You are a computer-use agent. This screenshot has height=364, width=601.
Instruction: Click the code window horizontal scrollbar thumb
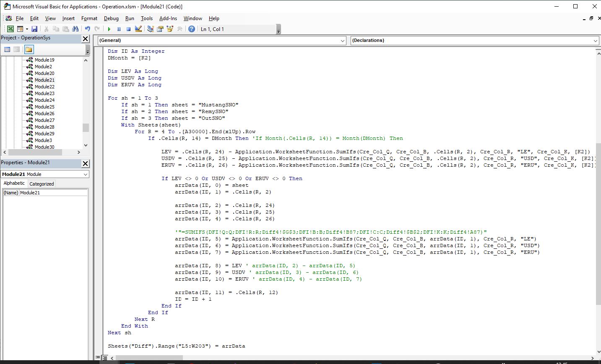click(x=149, y=358)
